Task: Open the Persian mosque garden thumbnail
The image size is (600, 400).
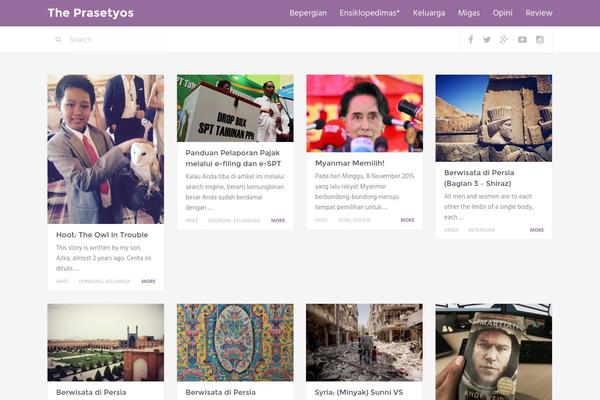Action: point(106,343)
